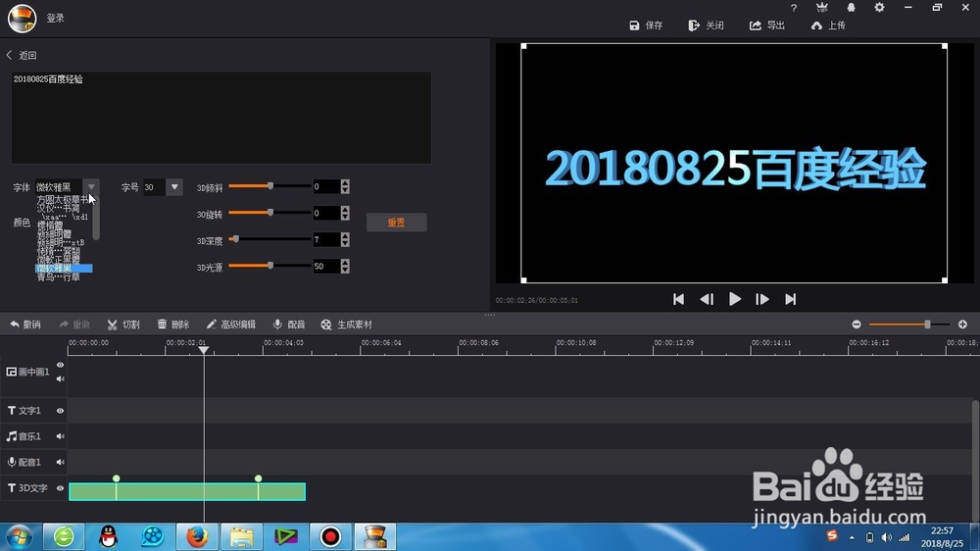Viewport: 980px width, 551px height.
Task: Mute the 画中画1 track
Action: [60, 379]
